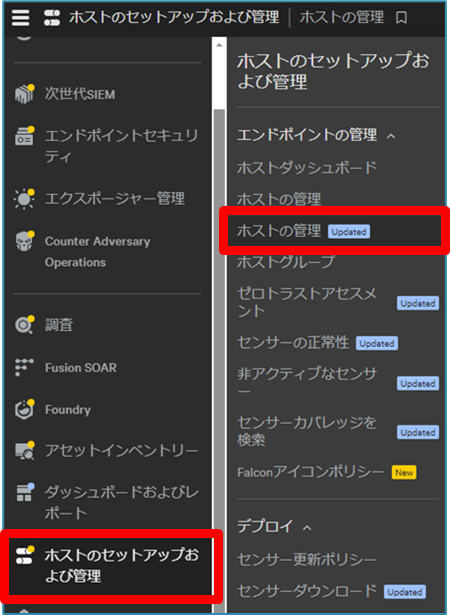
Task: Click the エクスポージャー管理 sun icon
Action: pos(25,198)
